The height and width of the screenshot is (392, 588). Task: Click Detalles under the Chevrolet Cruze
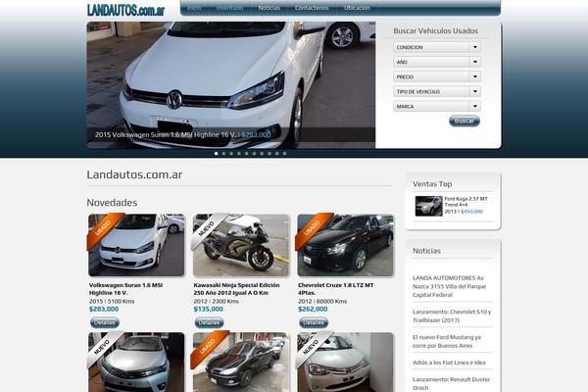point(314,322)
